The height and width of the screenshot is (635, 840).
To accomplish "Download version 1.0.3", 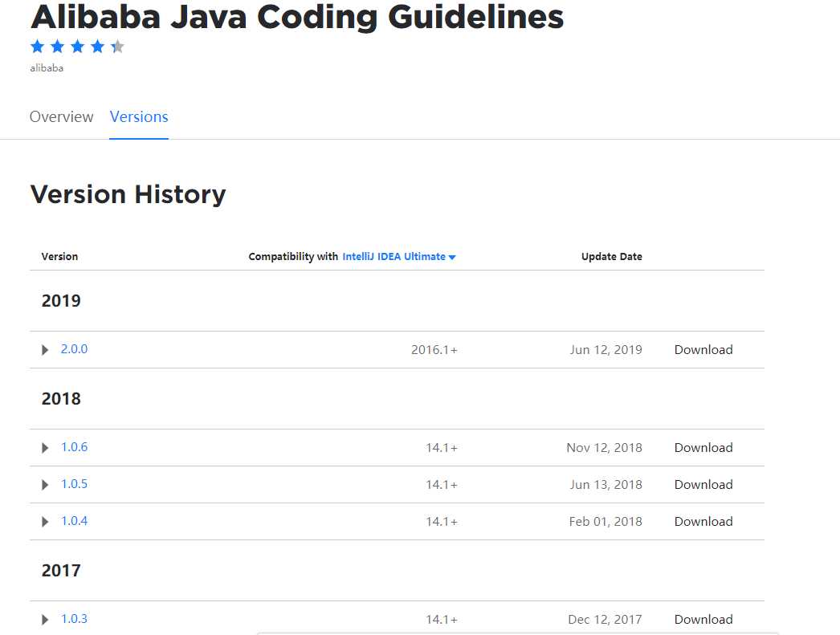I will (x=703, y=620).
